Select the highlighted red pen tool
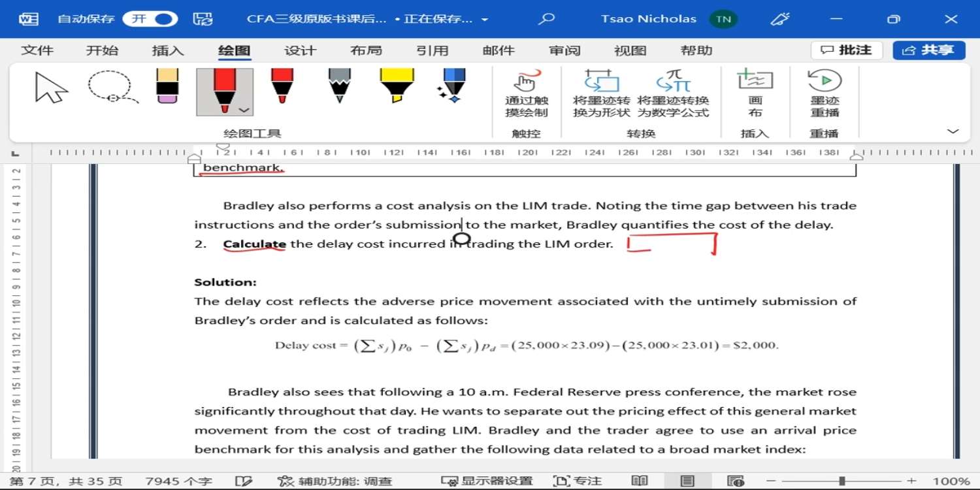The width and height of the screenshot is (980, 490). coord(224,91)
